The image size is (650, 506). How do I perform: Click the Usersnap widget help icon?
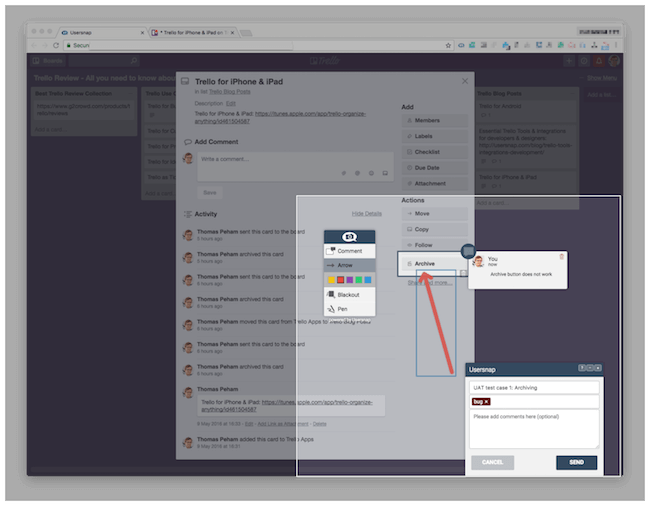click(x=581, y=368)
